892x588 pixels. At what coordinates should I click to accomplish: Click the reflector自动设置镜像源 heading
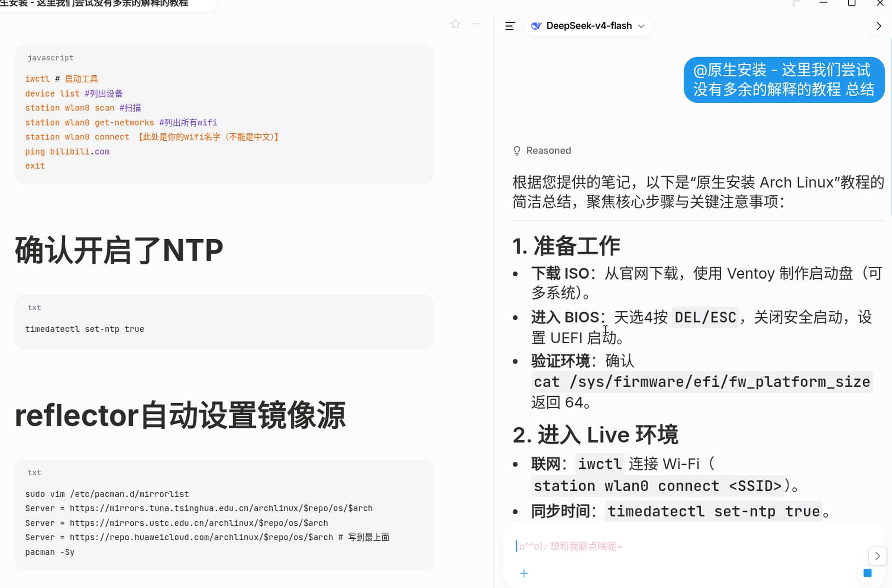click(180, 415)
